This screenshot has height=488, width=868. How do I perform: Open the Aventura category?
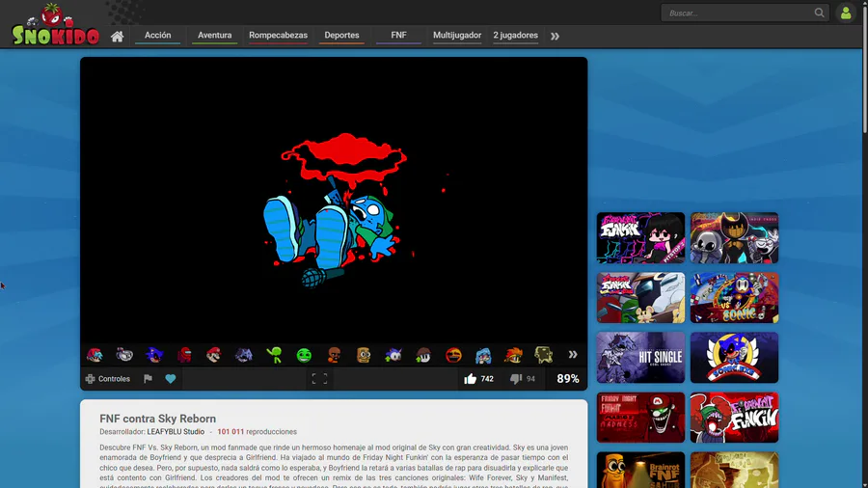pyautogui.click(x=215, y=36)
